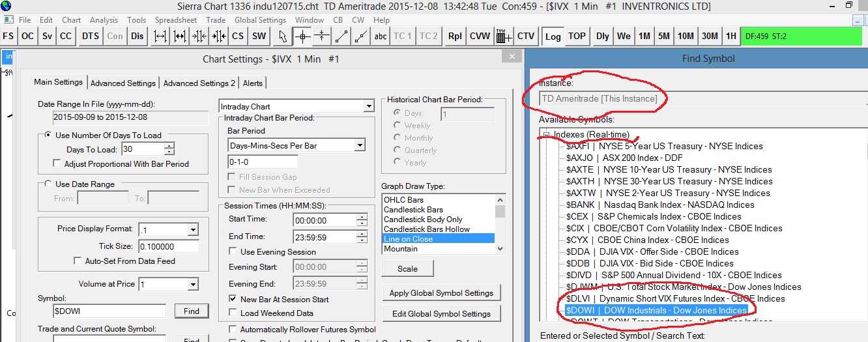Open the TVW grid window icon
The height and width of the screenshot is (342, 868).
(504, 36)
